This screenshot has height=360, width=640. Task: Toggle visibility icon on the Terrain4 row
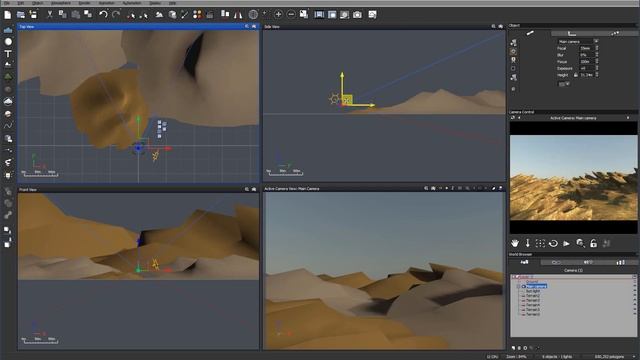[635, 305]
